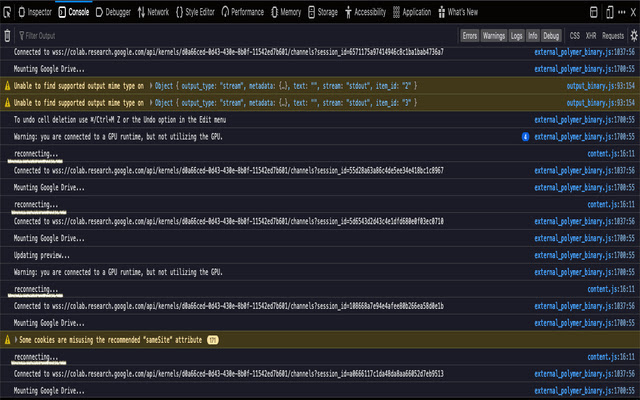Image resolution: width=640 pixels, height=400 pixels.
Task: Select the "Updating preview..." log message
Action: click(42, 255)
